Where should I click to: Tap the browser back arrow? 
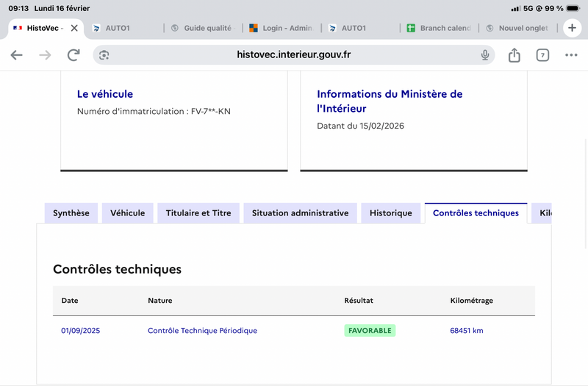(17, 55)
